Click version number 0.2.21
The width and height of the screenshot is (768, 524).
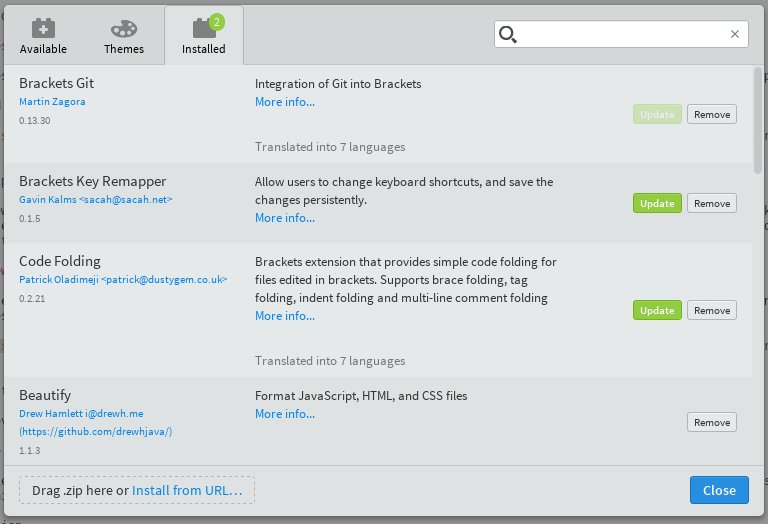coord(32,298)
